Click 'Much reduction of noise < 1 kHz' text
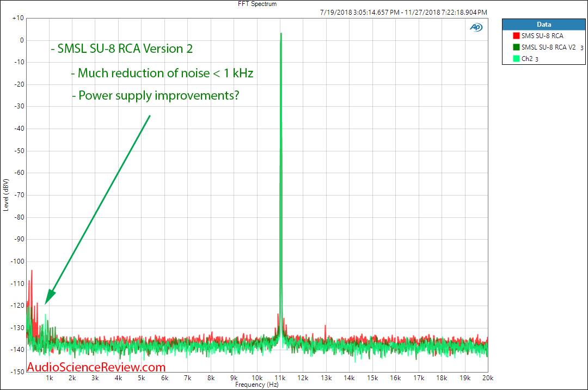This screenshot has width=588, height=390. pos(166,73)
